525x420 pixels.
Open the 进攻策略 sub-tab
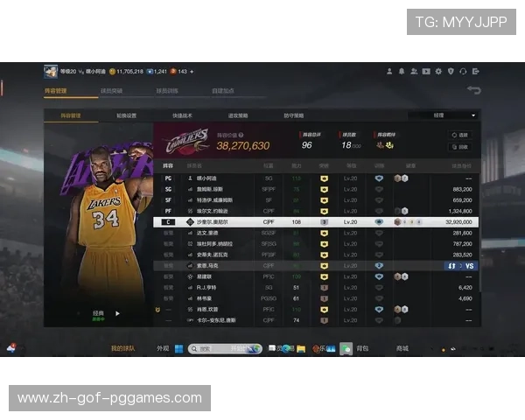tap(238, 115)
